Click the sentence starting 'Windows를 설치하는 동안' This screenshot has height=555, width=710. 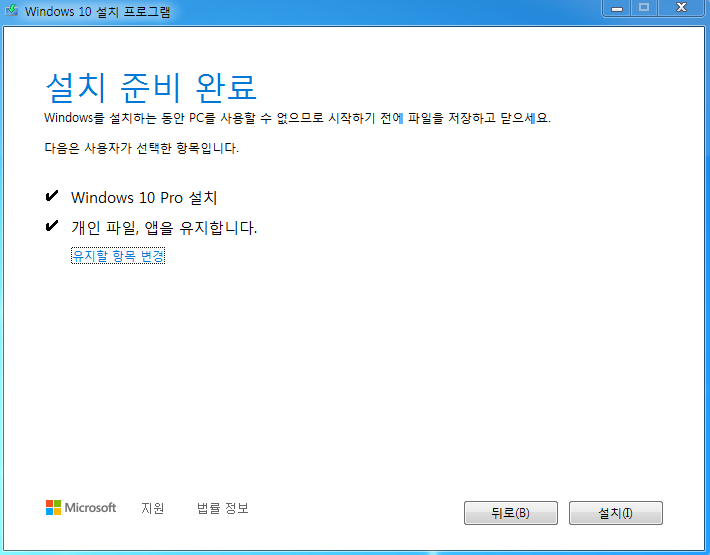click(x=297, y=118)
